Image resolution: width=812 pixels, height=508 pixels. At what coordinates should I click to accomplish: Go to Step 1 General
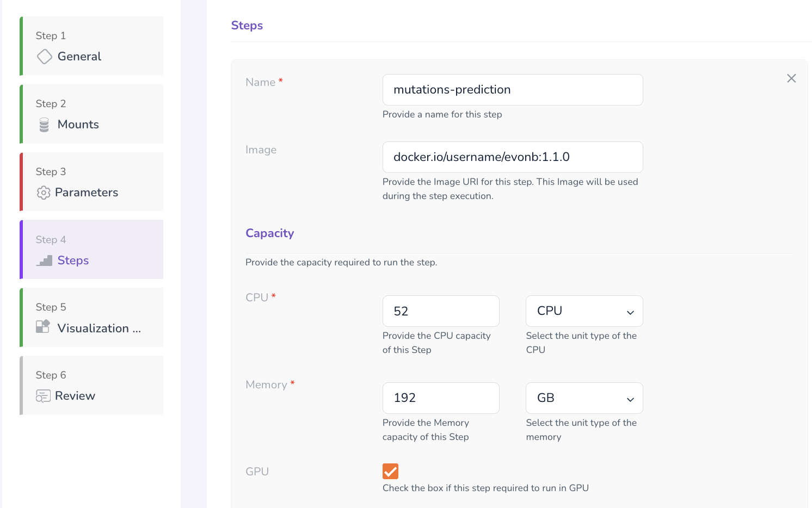coord(93,46)
